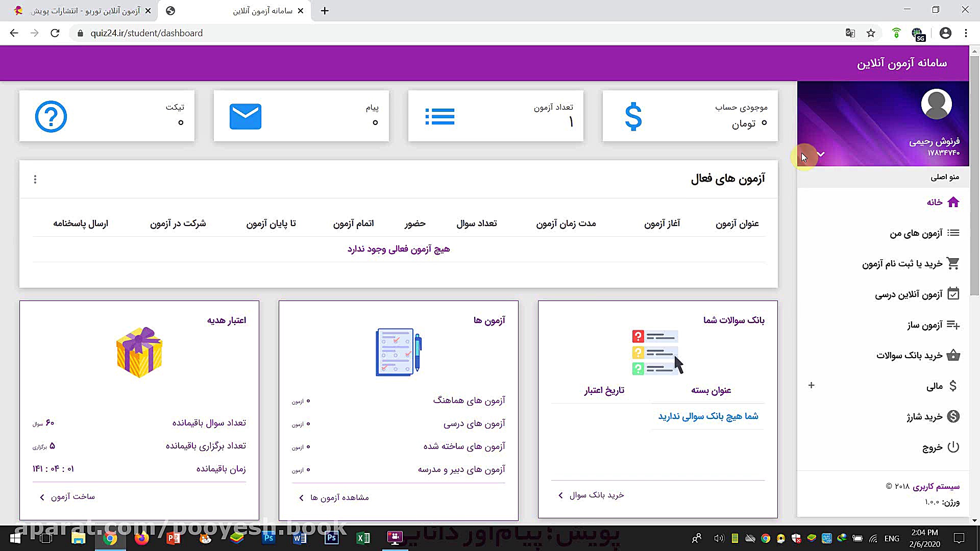Image resolution: width=980 pixels, height=551 pixels.
Task: Click the خرید شارژ coin icon
Action: tap(952, 416)
